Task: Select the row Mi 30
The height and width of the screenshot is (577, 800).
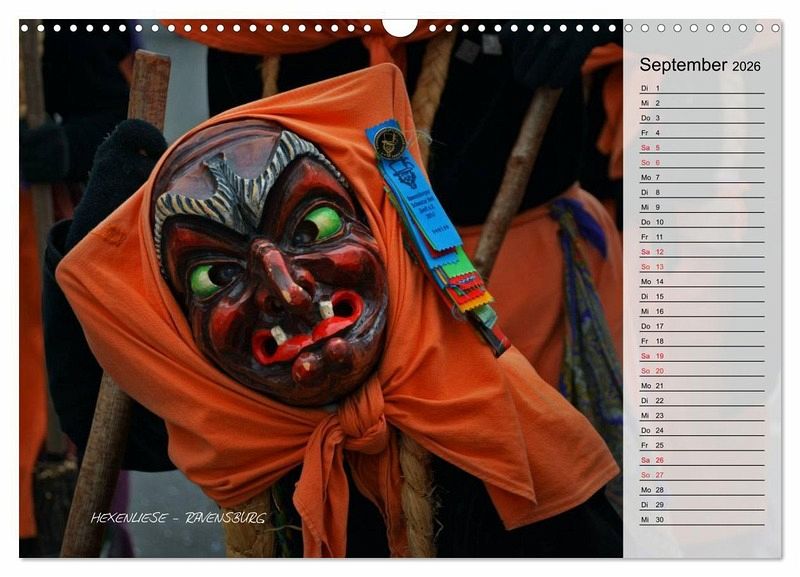Action: click(702, 519)
